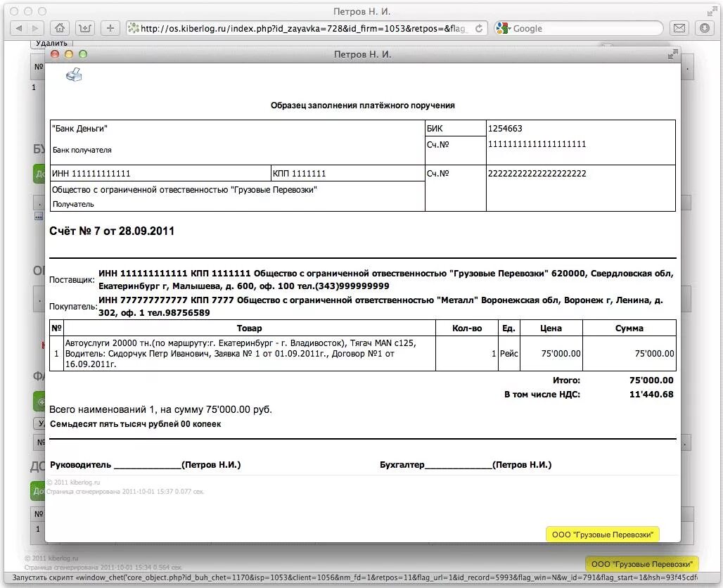Go back with the browser back arrow
The height and width of the screenshot is (588, 723).
[x=19, y=28]
